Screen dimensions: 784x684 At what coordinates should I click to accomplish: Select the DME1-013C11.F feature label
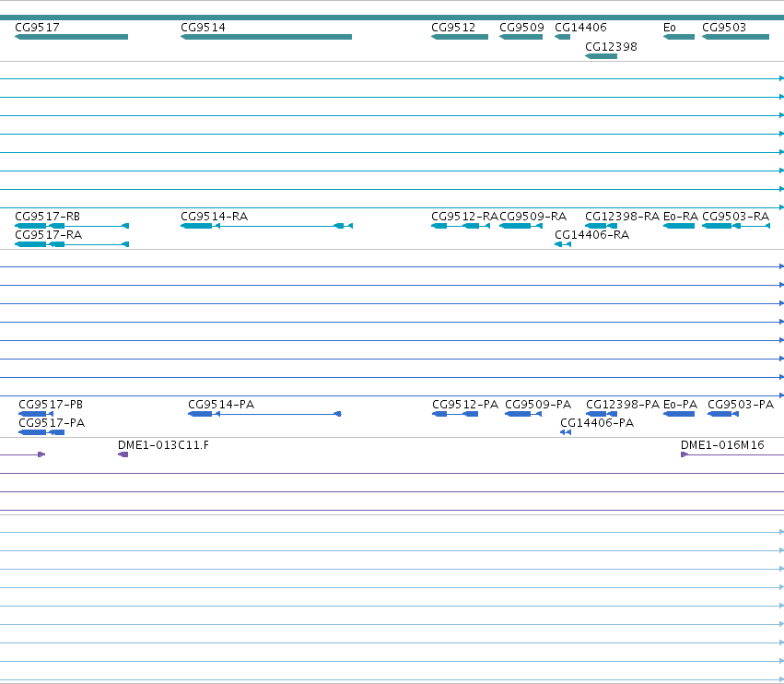pyautogui.click(x=163, y=445)
